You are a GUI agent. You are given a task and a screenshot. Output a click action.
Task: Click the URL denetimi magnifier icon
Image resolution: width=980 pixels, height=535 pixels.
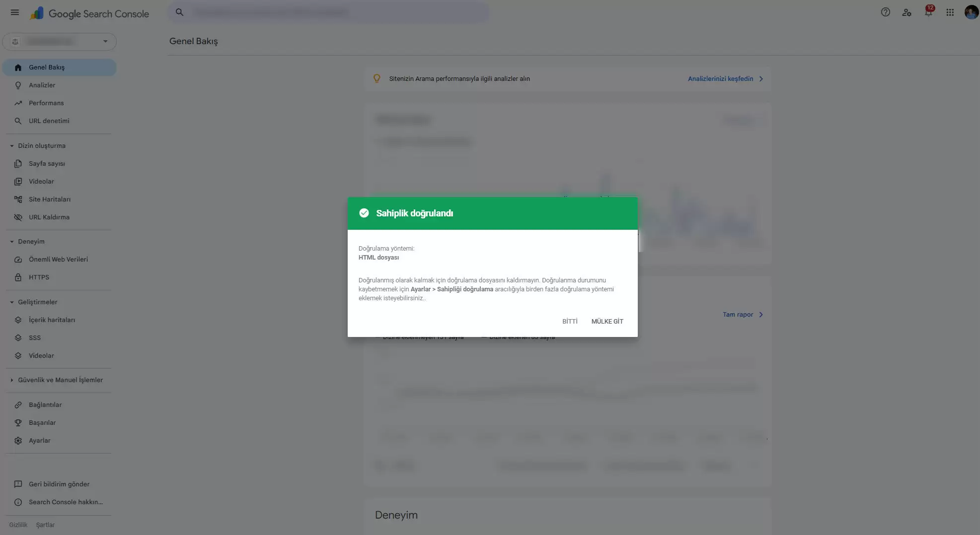(x=18, y=121)
